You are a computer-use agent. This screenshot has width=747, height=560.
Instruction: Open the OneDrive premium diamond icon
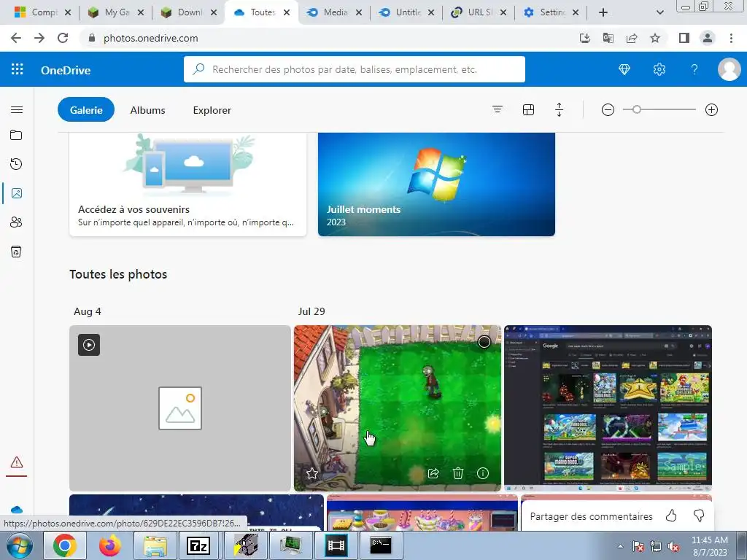(624, 69)
